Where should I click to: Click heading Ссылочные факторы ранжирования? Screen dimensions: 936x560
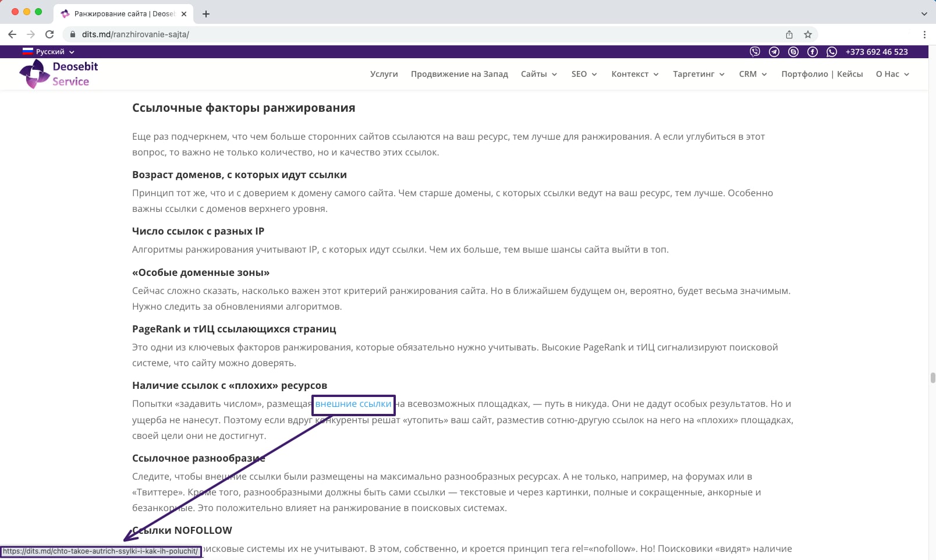tap(243, 108)
